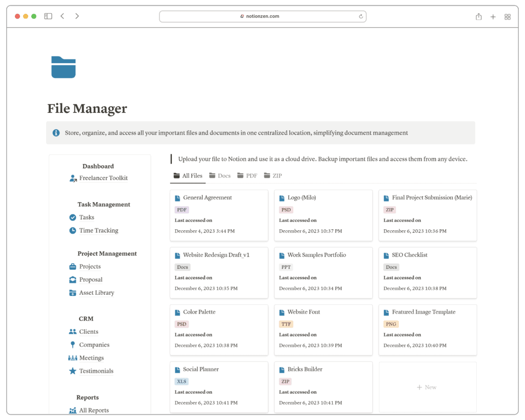Image resolution: width=525 pixels, height=420 pixels.
Task: Click the Time Tracking clock icon
Action: pos(73,231)
